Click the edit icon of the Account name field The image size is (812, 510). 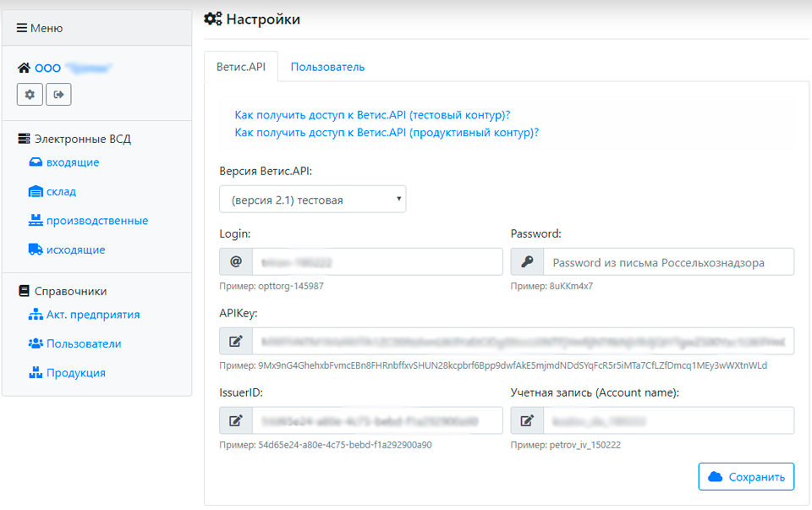[x=527, y=420]
